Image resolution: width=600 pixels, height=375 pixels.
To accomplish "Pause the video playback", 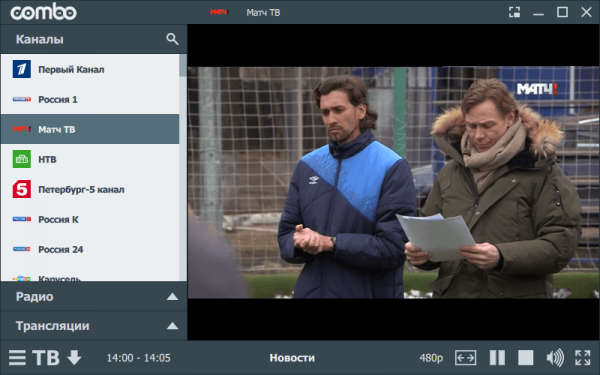I will point(497,358).
